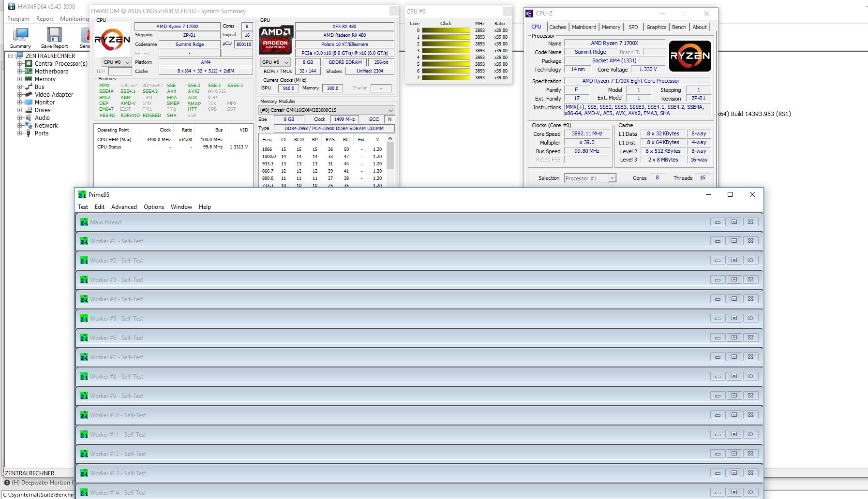This screenshot has width=868, height=499.
Task: Switch to CPU-Z Caches tab
Action: pyautogui.click(x=557, y=27)
